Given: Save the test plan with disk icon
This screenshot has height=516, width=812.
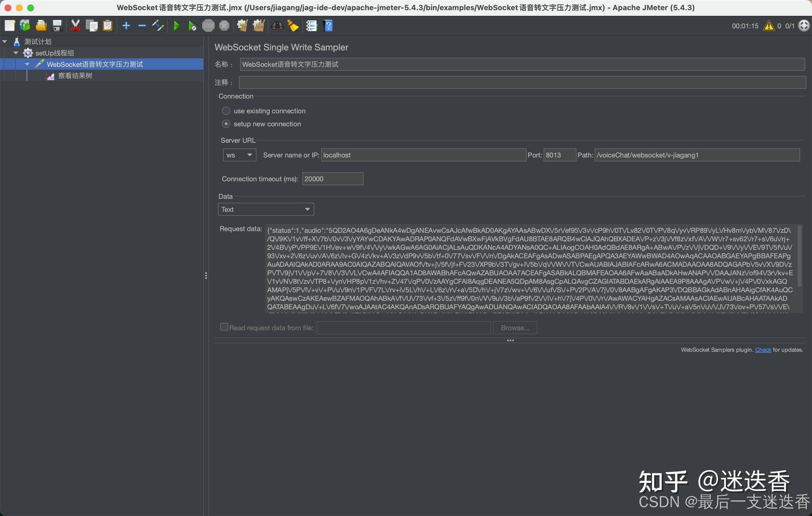Looking at the screenshot, I should point(57,26).
